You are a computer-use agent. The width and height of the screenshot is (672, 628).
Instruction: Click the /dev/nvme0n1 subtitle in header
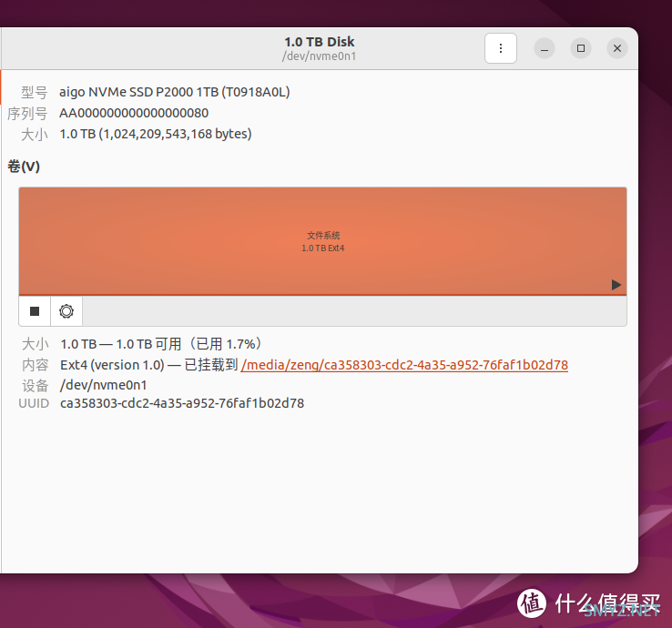(320, 56)
